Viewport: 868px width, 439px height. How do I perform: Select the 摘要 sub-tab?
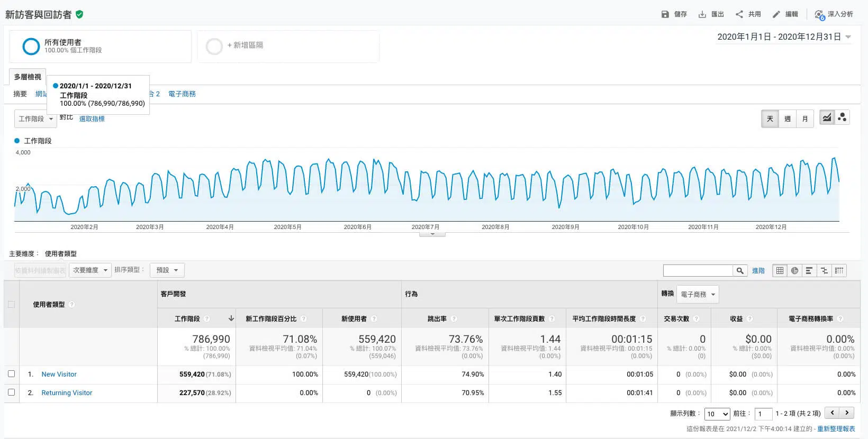pos(20,94)
